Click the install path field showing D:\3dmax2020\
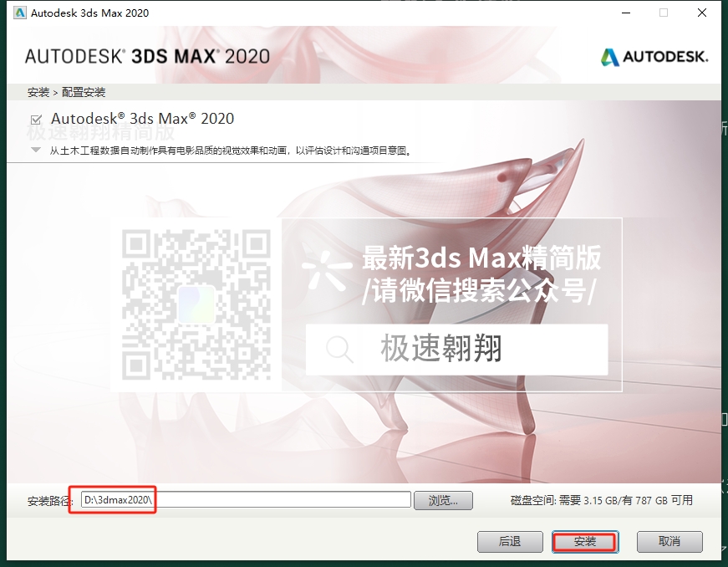 point(247,500)
